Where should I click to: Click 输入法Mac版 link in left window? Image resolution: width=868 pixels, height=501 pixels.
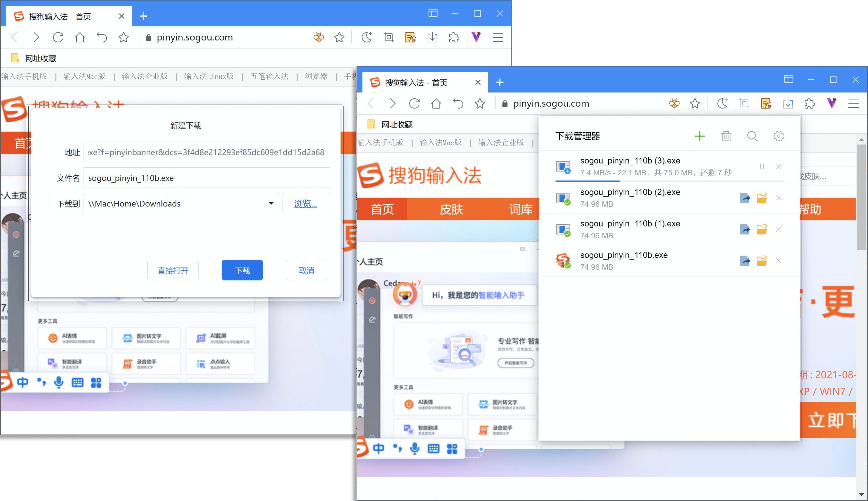[84, 76]
